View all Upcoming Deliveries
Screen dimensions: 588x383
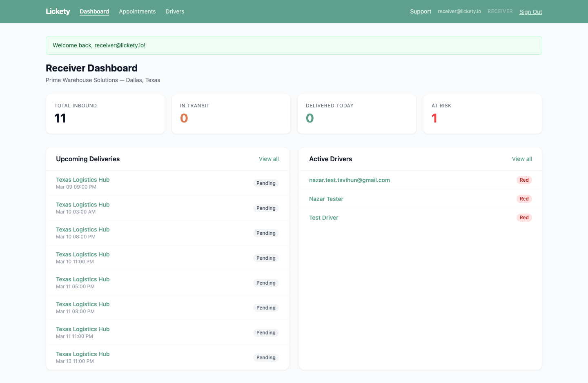pyautogui.click(x=269, y=159)
